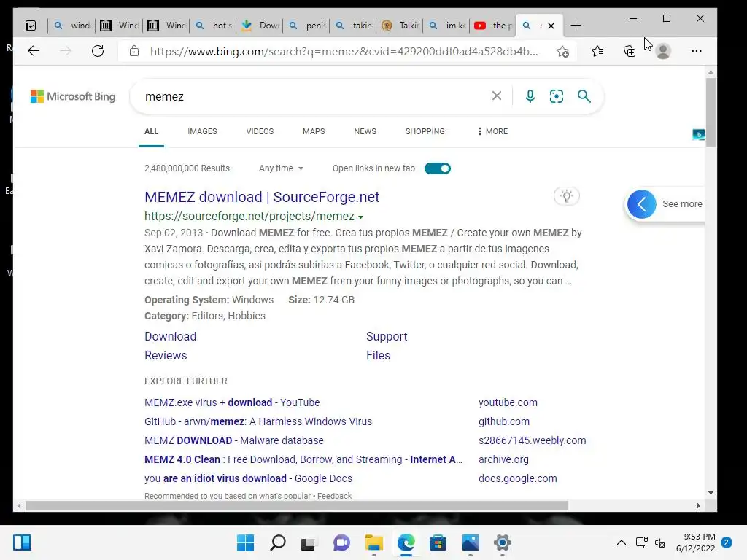Image resolution: width=747 pixels, height=560 pixels.
Task: Open MEMZ 4.0 Clean Internet Archive link
Action: (303, 459)
